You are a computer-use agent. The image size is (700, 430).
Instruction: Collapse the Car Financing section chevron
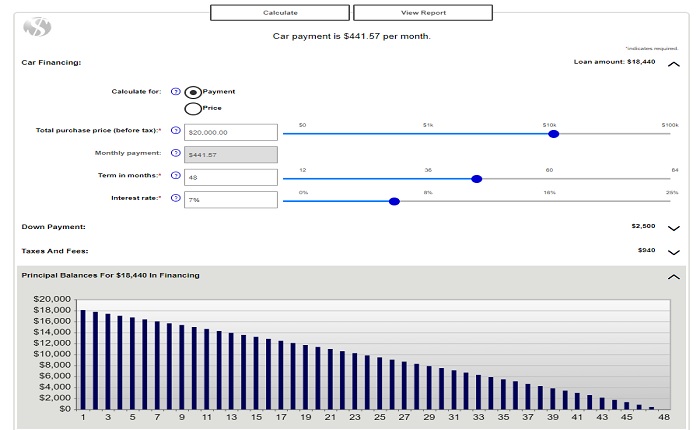674,64
